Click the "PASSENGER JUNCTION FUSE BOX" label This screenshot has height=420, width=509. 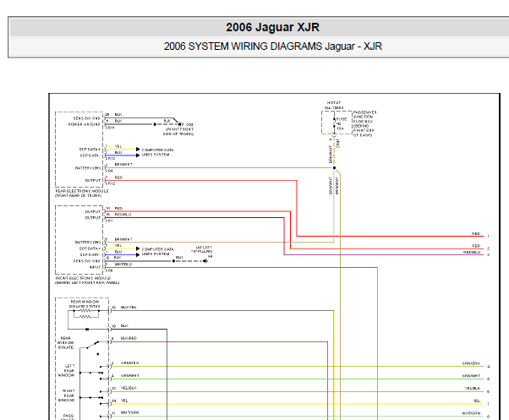[x=365, y=124]
